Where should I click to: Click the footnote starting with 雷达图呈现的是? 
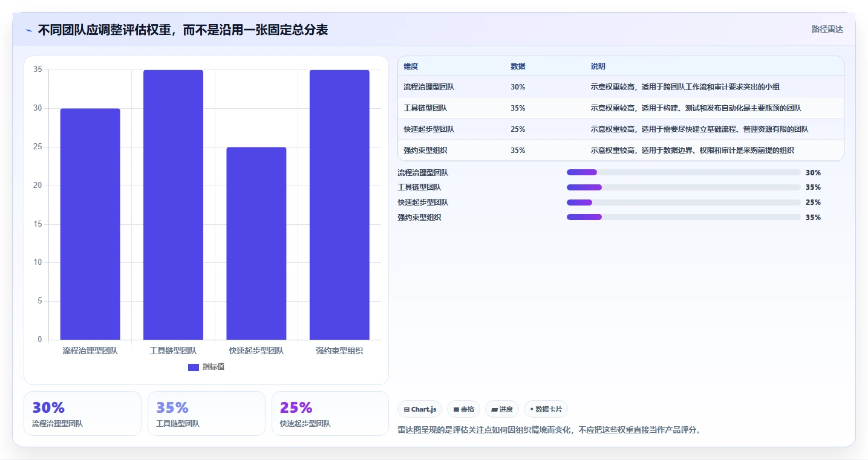[549, 430]
